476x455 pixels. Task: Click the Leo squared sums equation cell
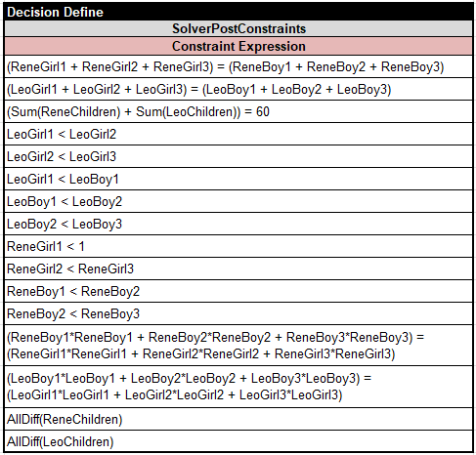[238, 387]
